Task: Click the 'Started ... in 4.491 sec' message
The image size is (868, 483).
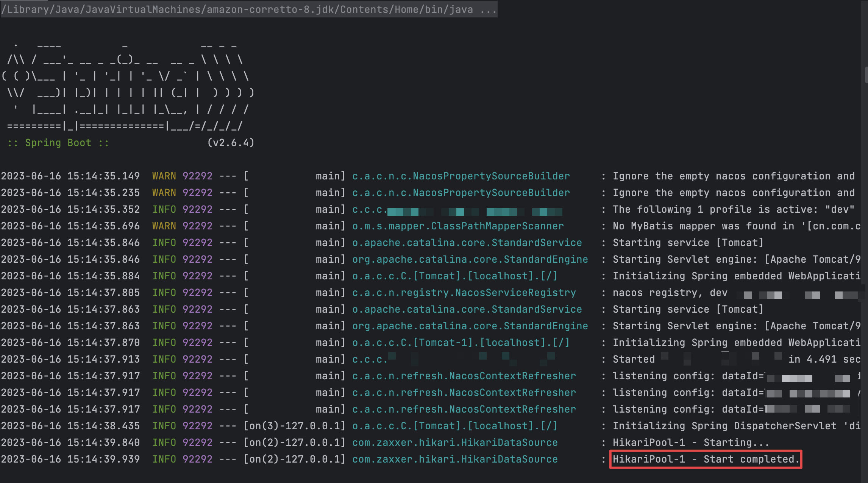Action: click(736, 359)
